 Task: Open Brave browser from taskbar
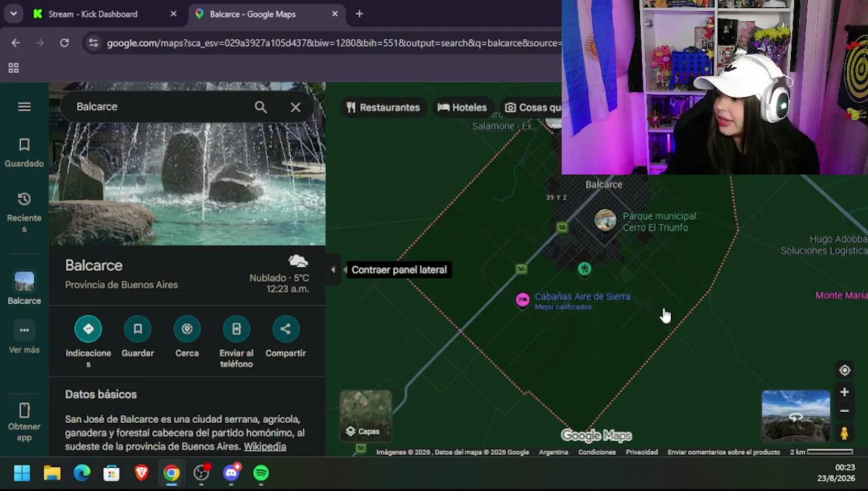[x=141, y=473]
